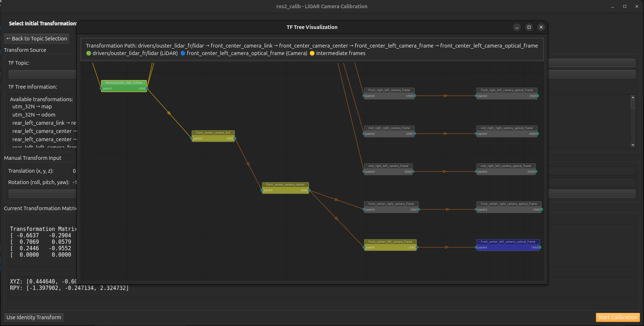
Task: Click child port of front_center_camera_center node
Action: pos(309,190)
